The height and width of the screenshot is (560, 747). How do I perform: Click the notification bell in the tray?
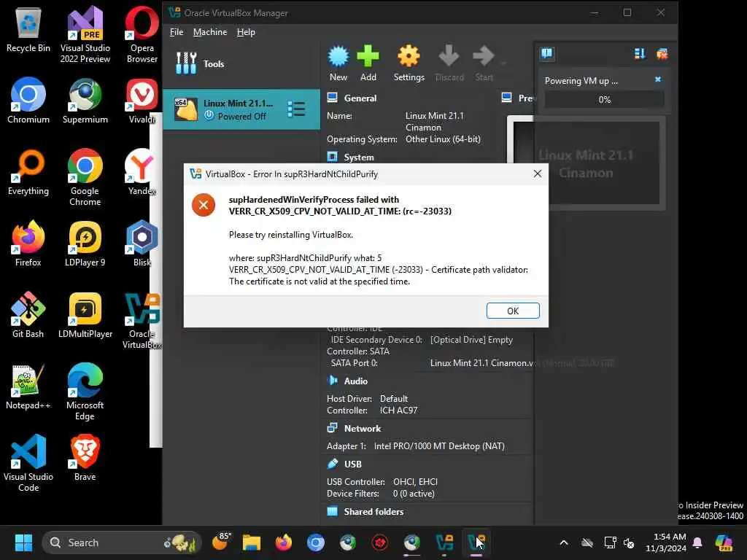[x=697, y=542]
